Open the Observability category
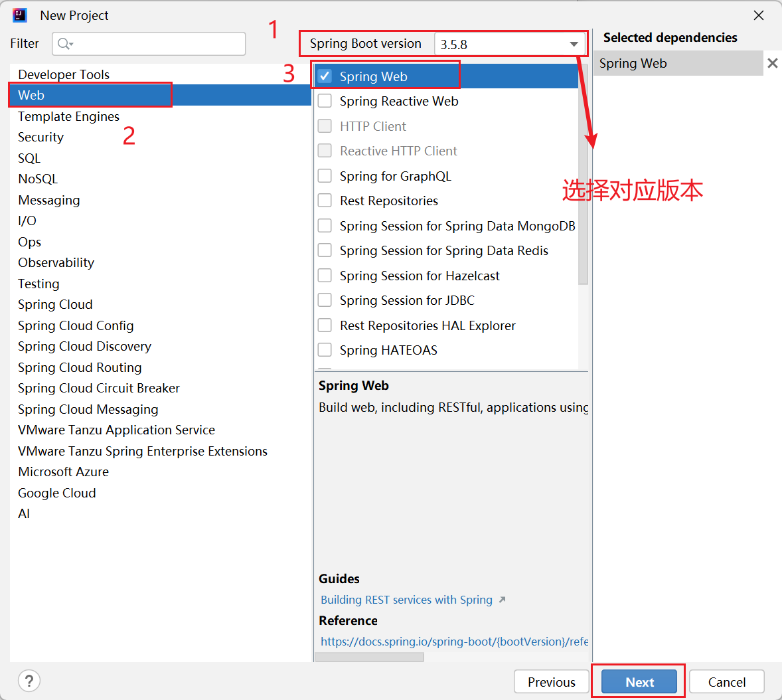Image resolution: width=782 pixels, height=700 pixels. (161, 262)
